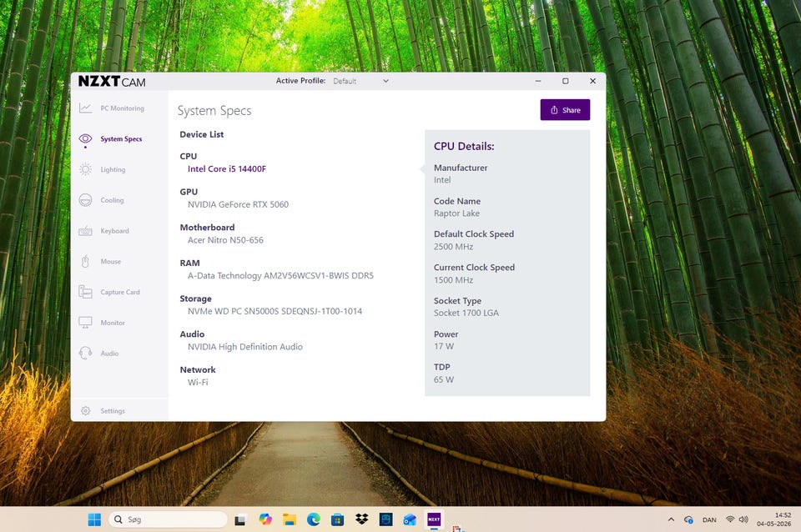This screenshot has width=801, height=532.
Task: Open Dropbox from the taskbar
Action: (x=361, y=519)
